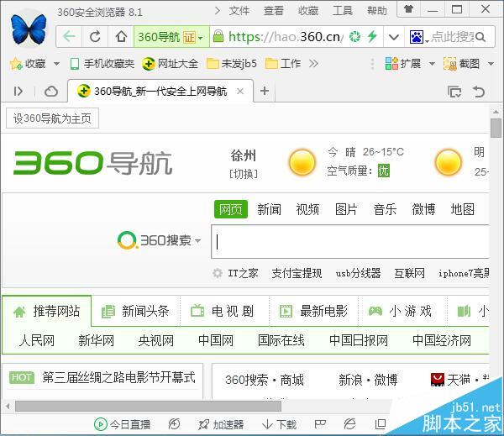
Task: Open the 未发jb5 bookmark folder
Action: click(x=232, y=64)
